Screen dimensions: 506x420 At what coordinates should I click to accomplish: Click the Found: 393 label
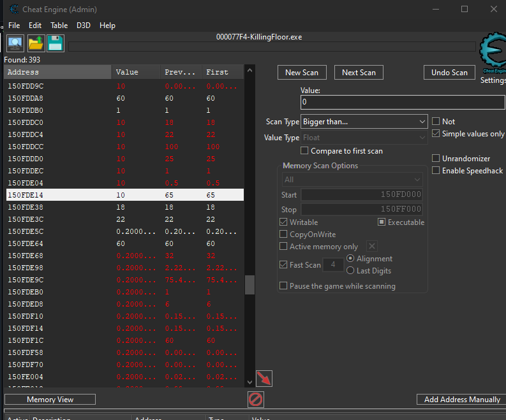click(x=22, y=60)
